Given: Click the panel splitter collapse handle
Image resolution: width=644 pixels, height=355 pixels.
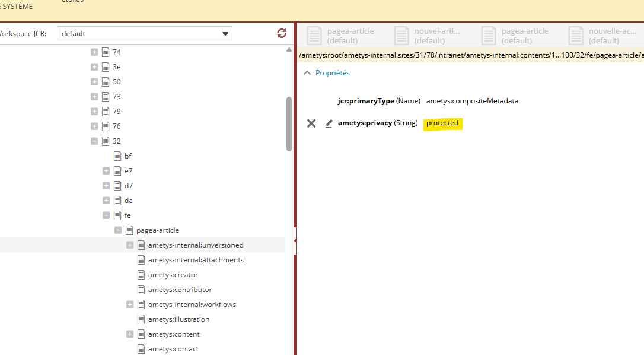Looking at the screenshot, I should pyautogui.click(x=295, y=240).
